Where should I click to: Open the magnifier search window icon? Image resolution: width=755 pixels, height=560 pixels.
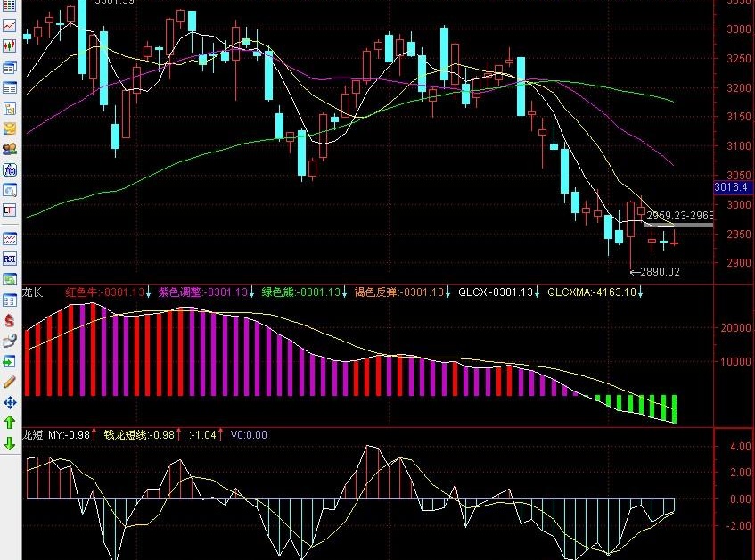click(10, 190)
